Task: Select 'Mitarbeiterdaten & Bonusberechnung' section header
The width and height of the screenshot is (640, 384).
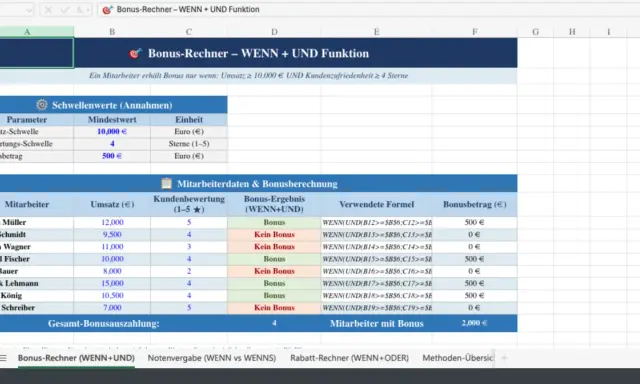Action: click(x=257, y=184)
